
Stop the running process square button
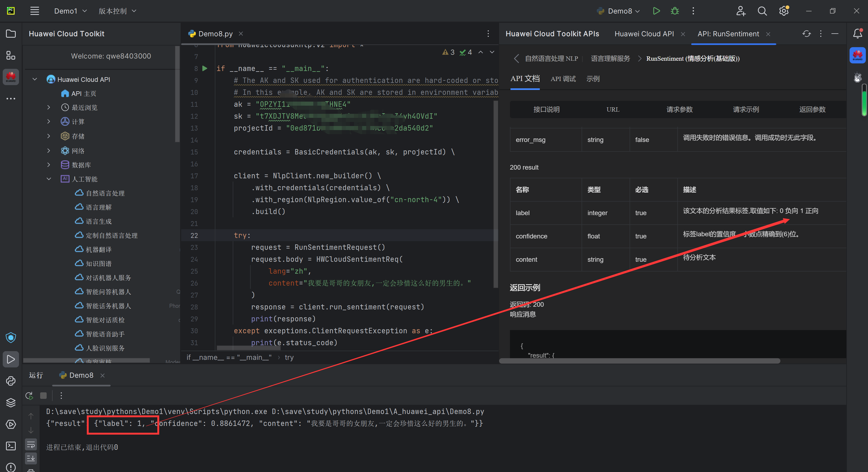pyautogui.click(x=43, y=396)
